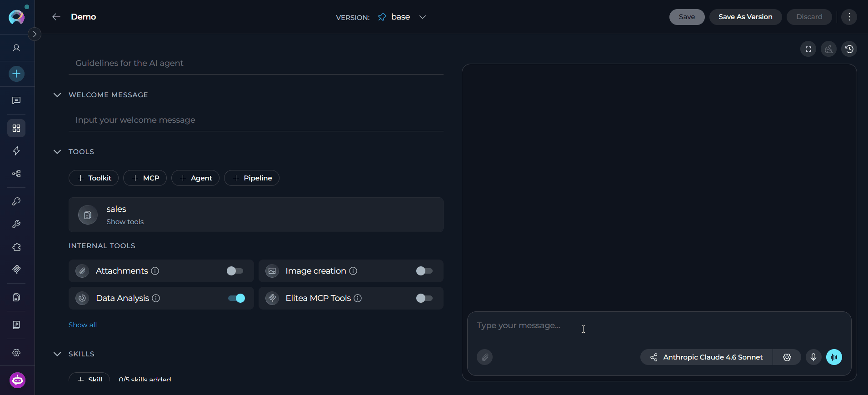
Task: Toggle the Image creation switch
Action: click(424, 271)
